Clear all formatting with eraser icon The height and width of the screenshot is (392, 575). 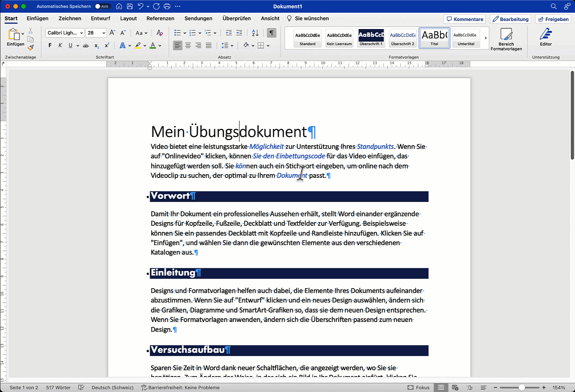tap(159, 33)
